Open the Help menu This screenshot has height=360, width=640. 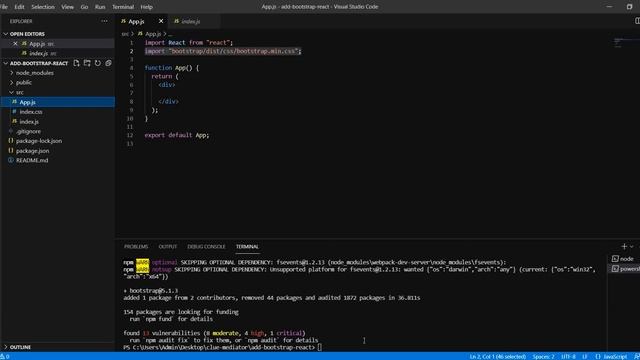146,7
